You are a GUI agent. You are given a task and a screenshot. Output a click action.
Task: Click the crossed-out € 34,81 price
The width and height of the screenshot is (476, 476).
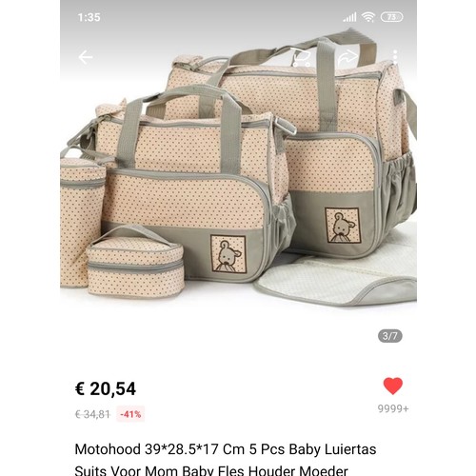point(92,414)
